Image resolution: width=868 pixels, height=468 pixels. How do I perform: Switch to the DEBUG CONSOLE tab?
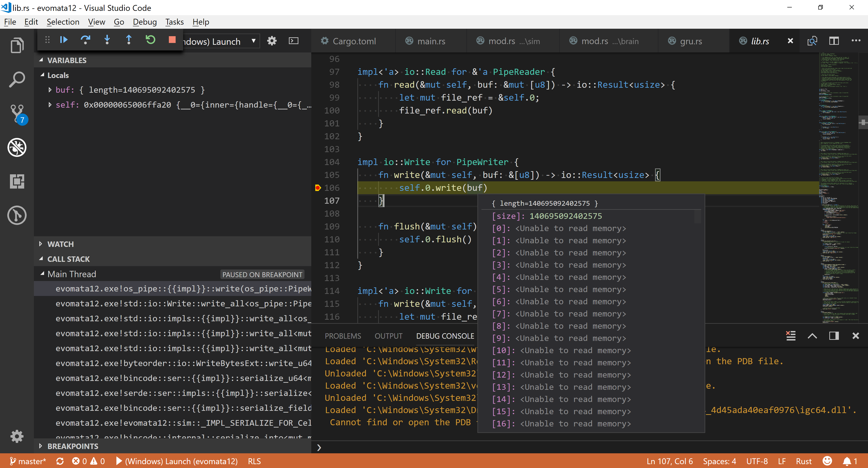(445, 336)
